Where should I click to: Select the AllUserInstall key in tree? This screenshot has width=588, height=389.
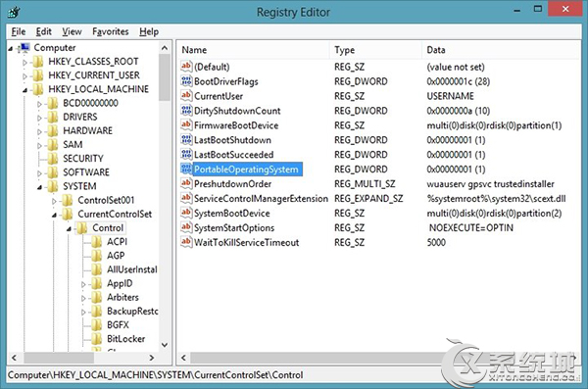(131, 269)
